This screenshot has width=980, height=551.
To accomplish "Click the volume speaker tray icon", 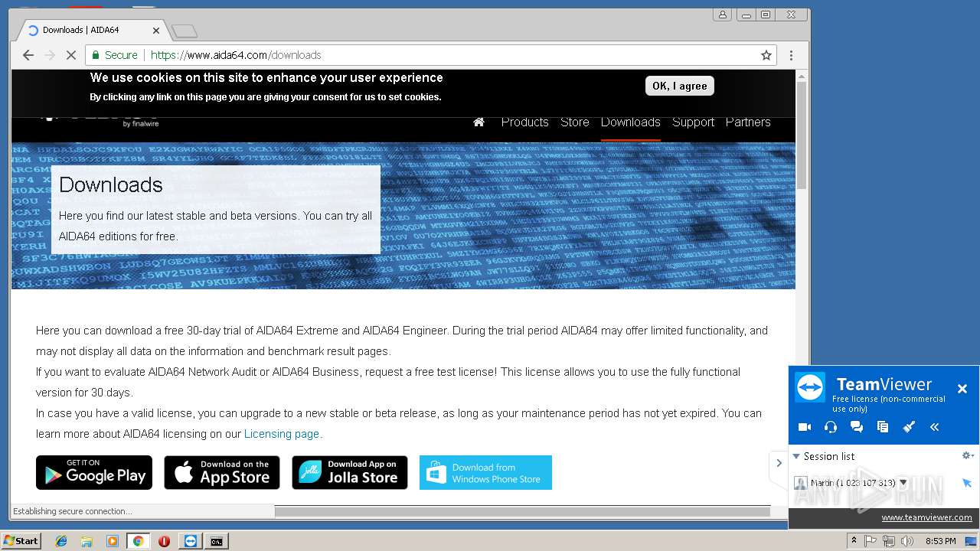I will click(x=907, y=541).
